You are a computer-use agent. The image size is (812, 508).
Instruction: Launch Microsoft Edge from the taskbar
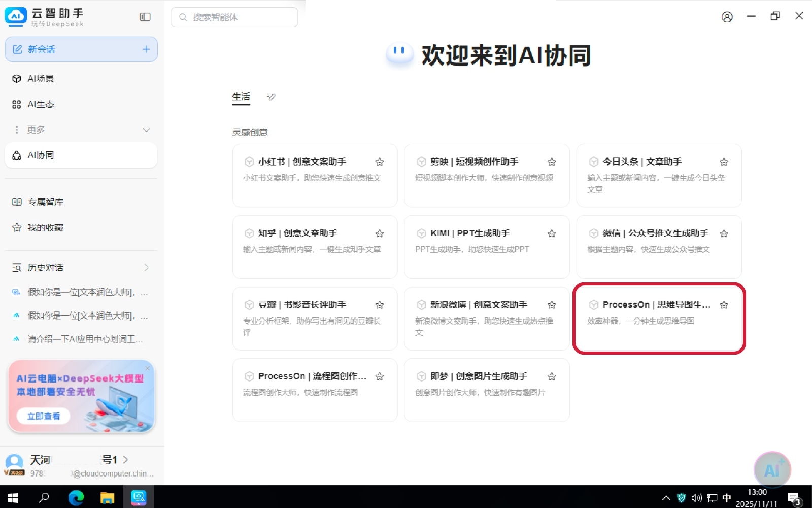(x=76, y=497)
